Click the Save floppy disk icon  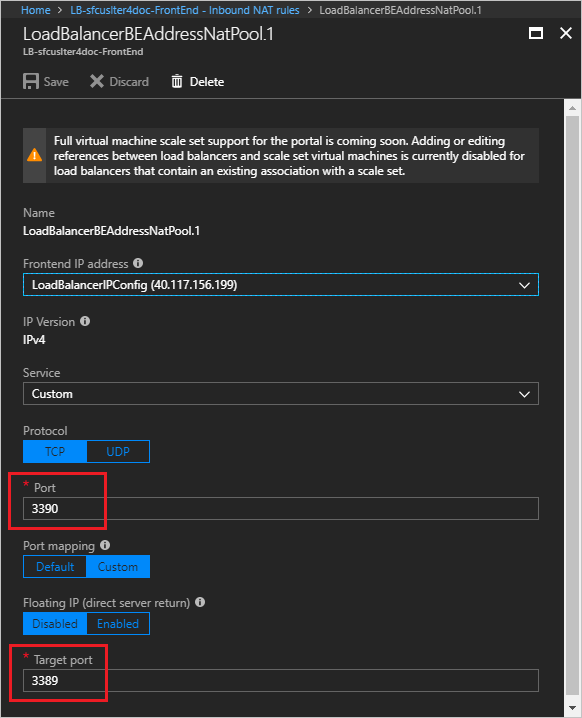pos(31,82)
